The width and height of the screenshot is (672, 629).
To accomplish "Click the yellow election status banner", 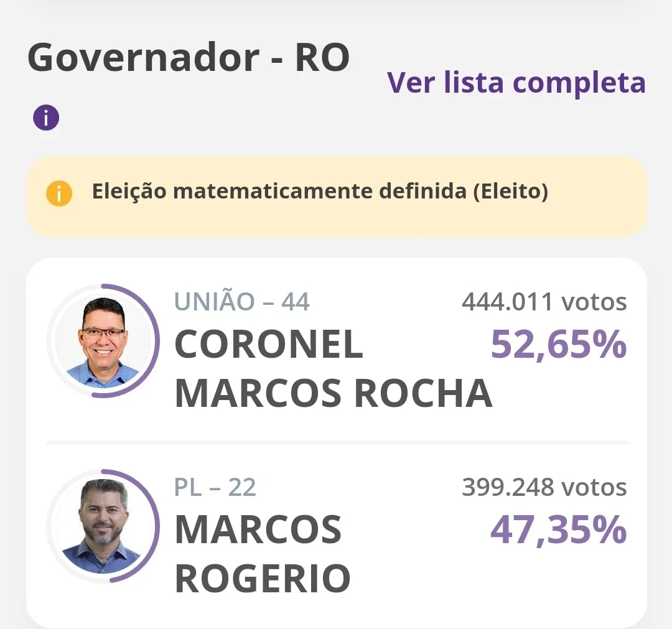I will click(x=337, y=196).
